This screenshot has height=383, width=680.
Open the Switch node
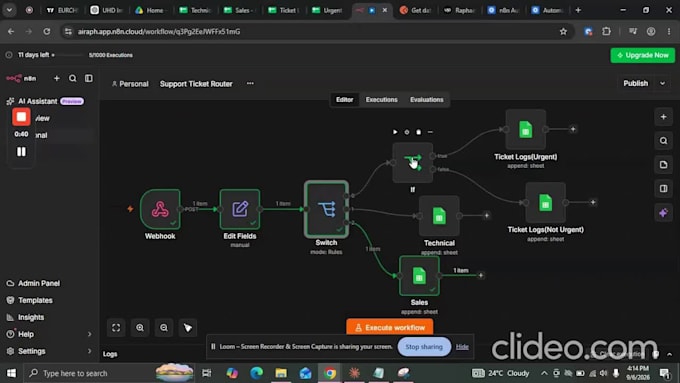click(x=327, y=209)
